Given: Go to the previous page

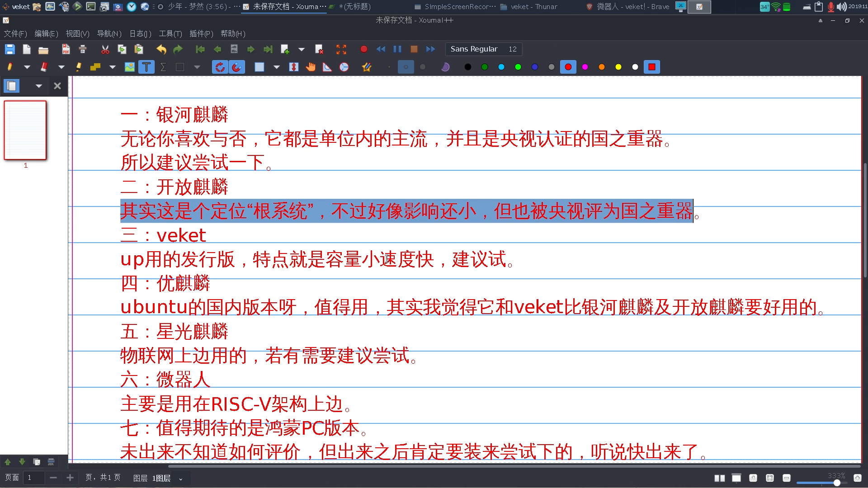Looking at the screenshot, I should [x=217, y=49].
